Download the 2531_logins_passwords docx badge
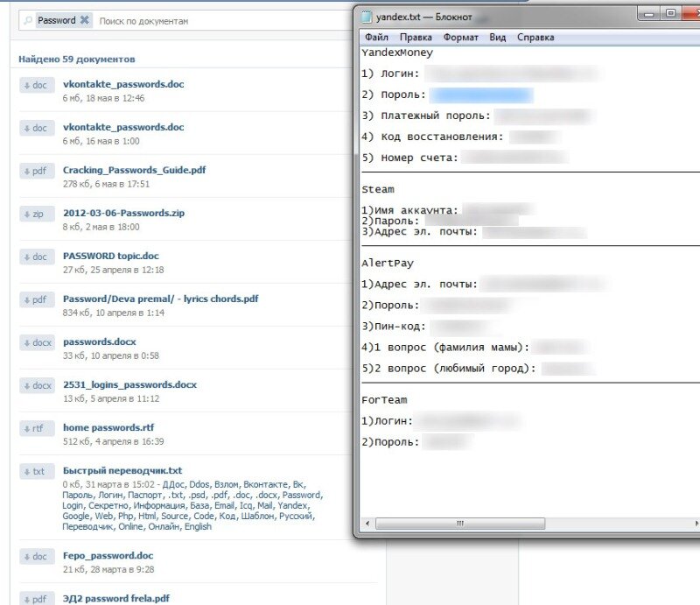The width and height of the screenshot is (700, 605). coord(37,385)
